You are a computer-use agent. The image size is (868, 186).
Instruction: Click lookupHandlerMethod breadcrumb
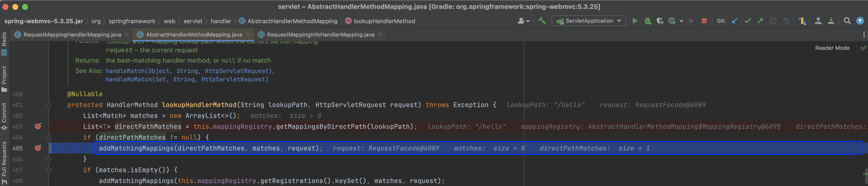click(380, 21)
